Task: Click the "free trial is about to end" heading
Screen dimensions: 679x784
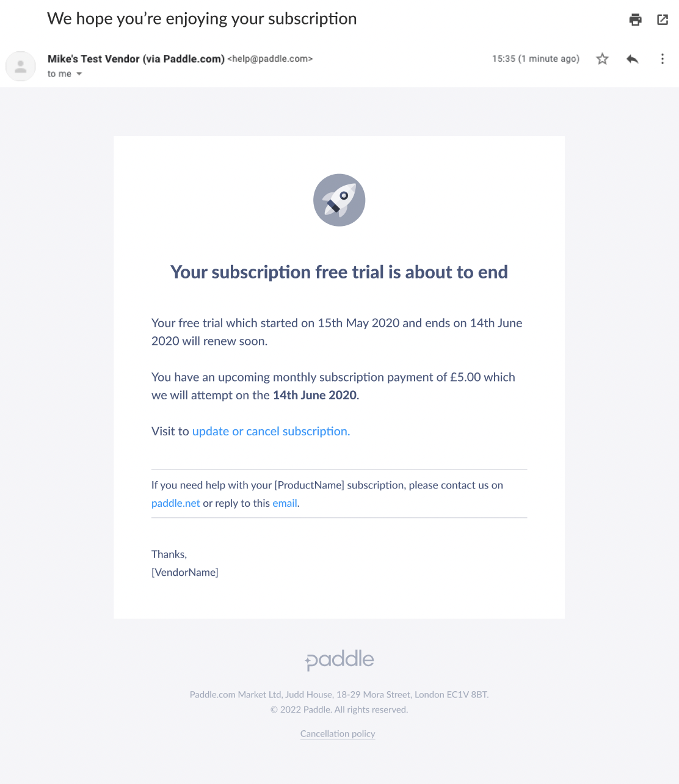Action: (x=339, y=272)
